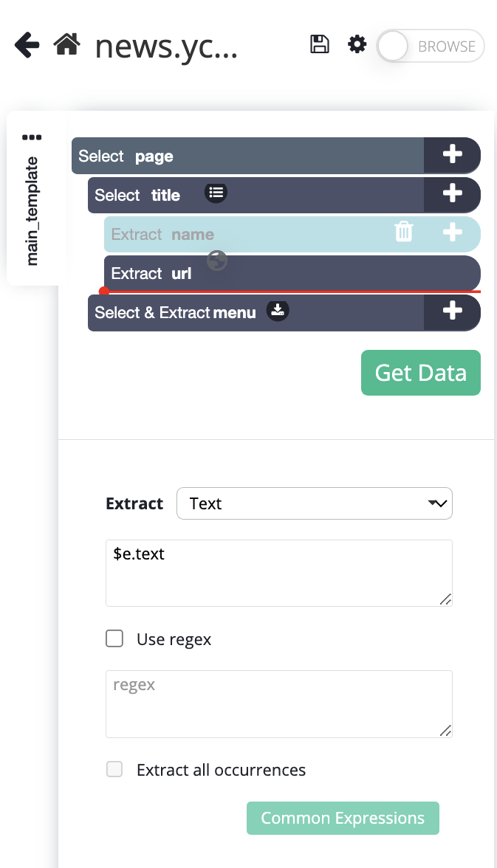Click plus button on Select & Extract menu row
Screen dimensions: 497x868
[452, 311]
